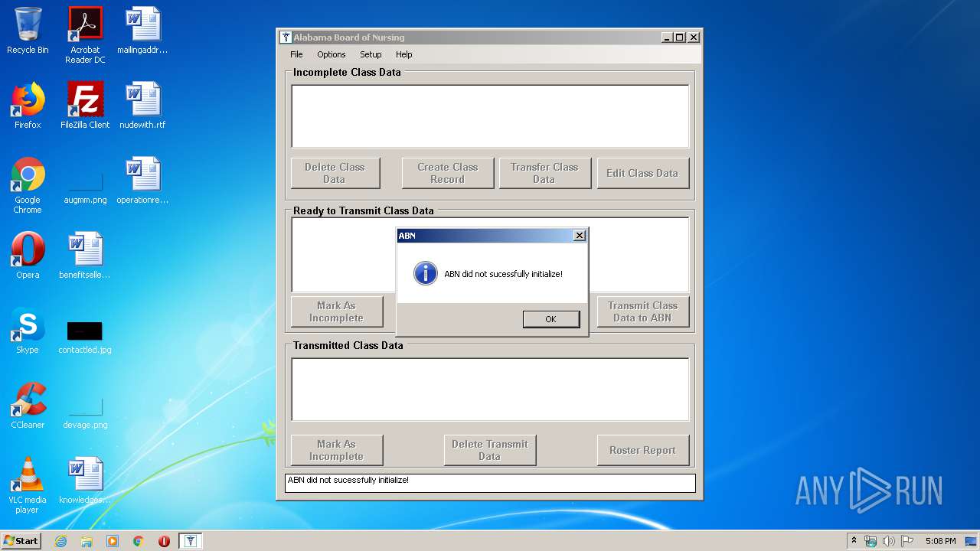Close the ABN message dialog
The height and width of the screenshot is (551, 980).
point(580,236)
